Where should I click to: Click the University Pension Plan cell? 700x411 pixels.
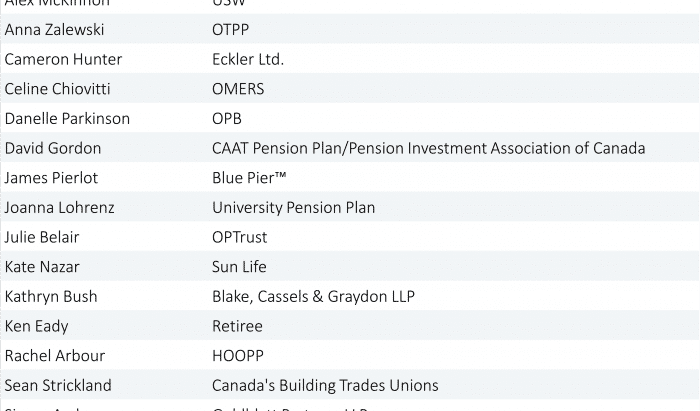pos(293,208)
